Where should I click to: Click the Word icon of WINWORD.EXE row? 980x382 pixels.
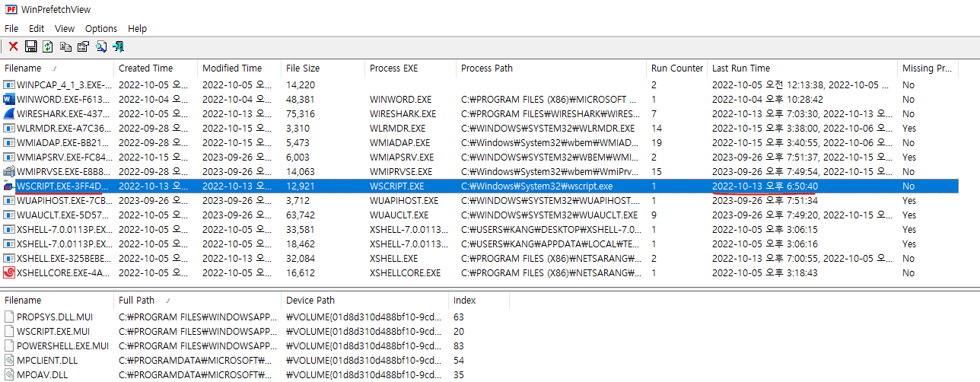point(9,100)
